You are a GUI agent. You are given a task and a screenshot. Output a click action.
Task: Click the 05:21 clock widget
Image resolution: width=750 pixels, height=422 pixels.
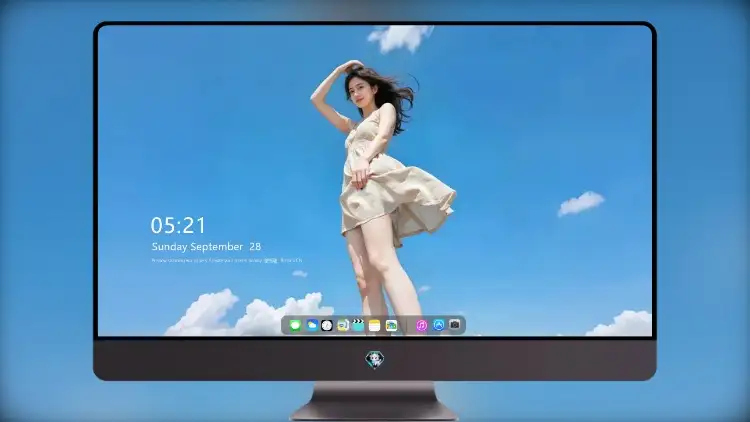(x=178, y=225)
